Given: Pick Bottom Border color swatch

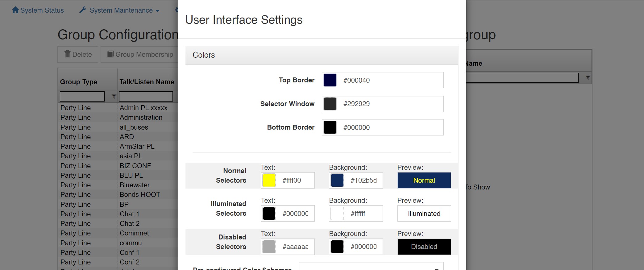Looking at the screenshot, I should (330, 127).
